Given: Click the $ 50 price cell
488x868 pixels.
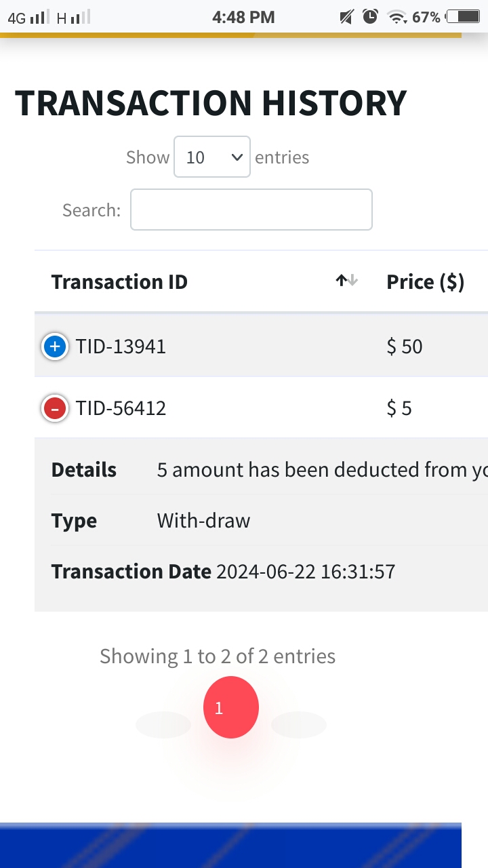Looking at the screenshot, I should 405,347.
